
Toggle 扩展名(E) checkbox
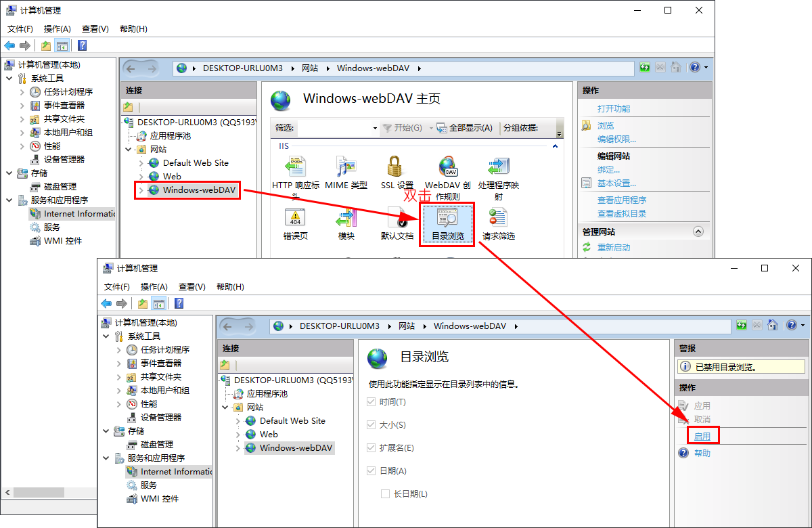371,447
